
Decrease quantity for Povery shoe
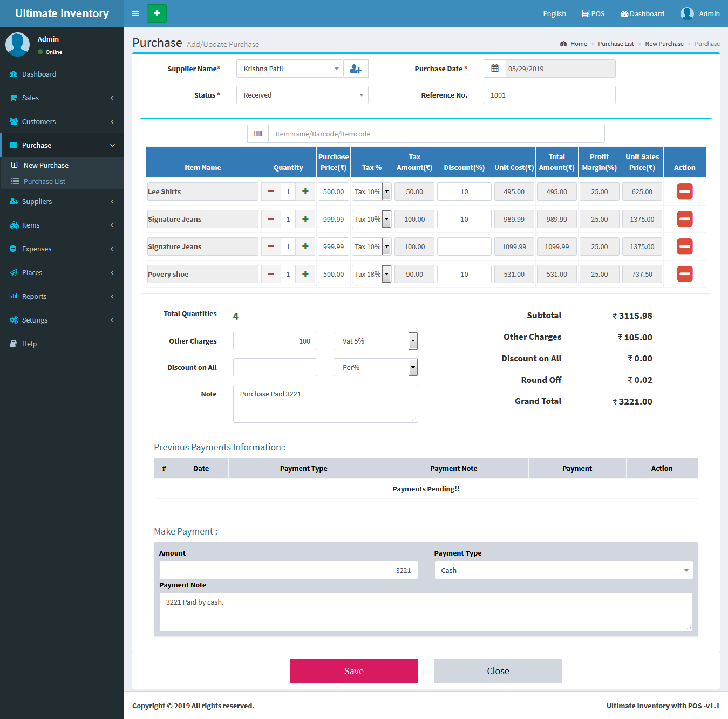(271, 274)
